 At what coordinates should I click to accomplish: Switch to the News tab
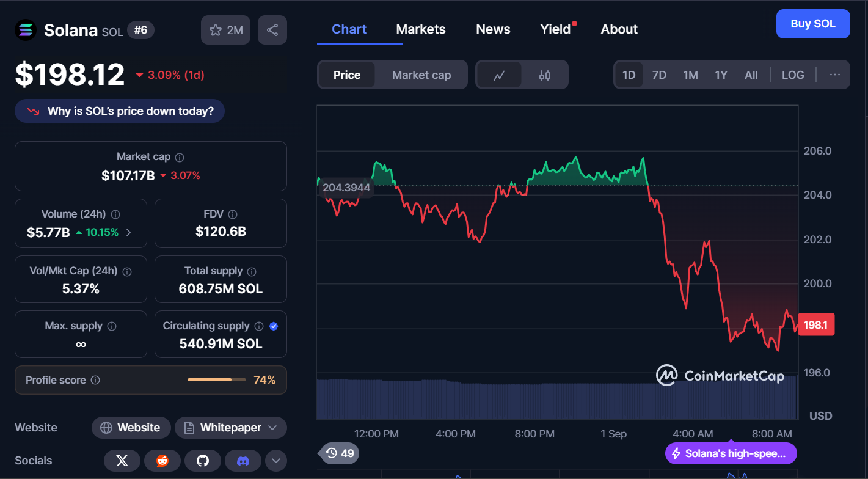click(493, 29)
